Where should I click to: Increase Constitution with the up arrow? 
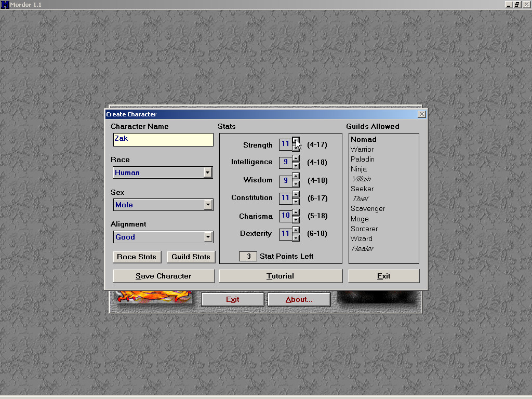pos(296,194)
